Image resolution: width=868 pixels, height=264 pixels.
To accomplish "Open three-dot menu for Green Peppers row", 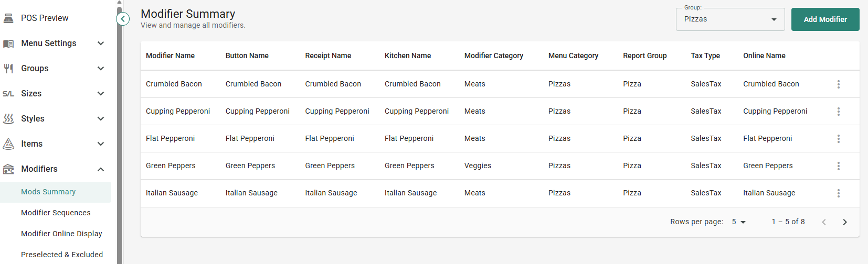I will [x=839, y=166].
